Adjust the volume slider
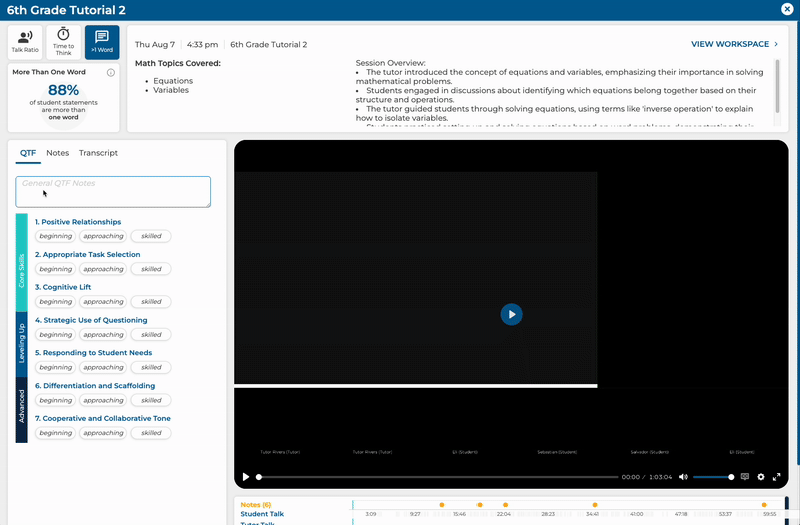The image size is (800, 525). coord(713,477)
